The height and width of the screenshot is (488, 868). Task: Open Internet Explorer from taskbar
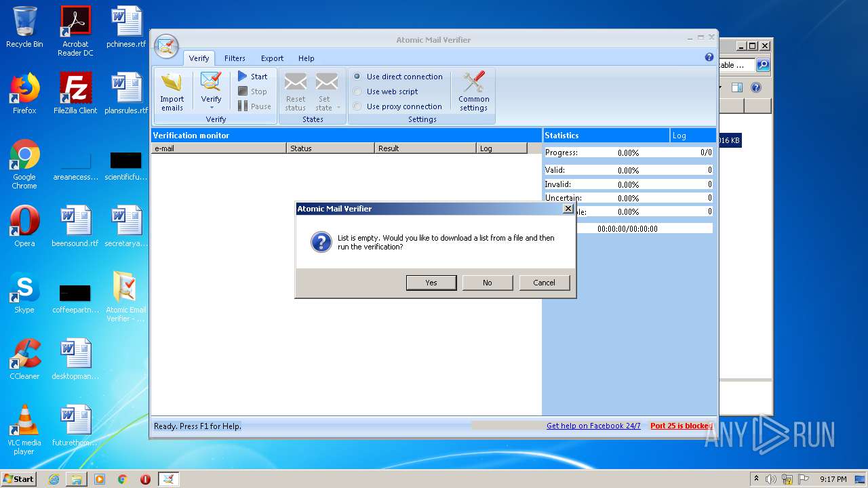[x=54, y=479]
